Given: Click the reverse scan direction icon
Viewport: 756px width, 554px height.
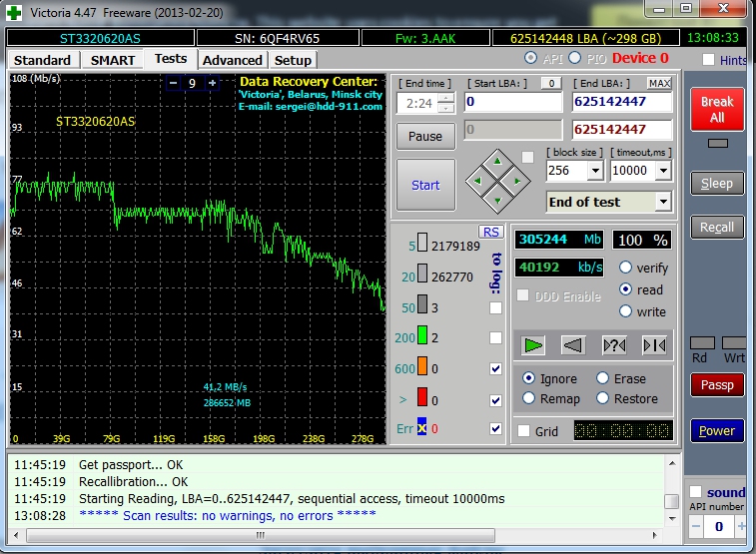Looking at the screenshot, I should click(x=573, y=345).
